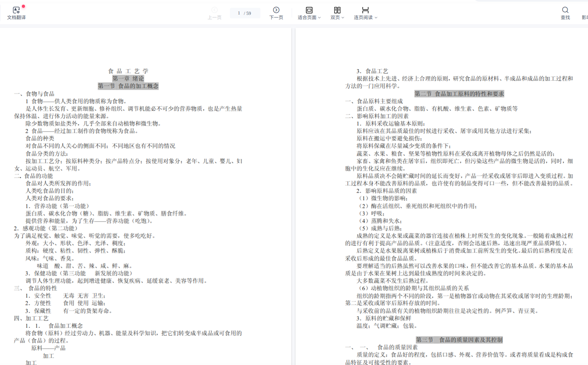Click the highlighted 第一章 绪论 heading
This screenshot has height=365, width=588.
point(128,79)
